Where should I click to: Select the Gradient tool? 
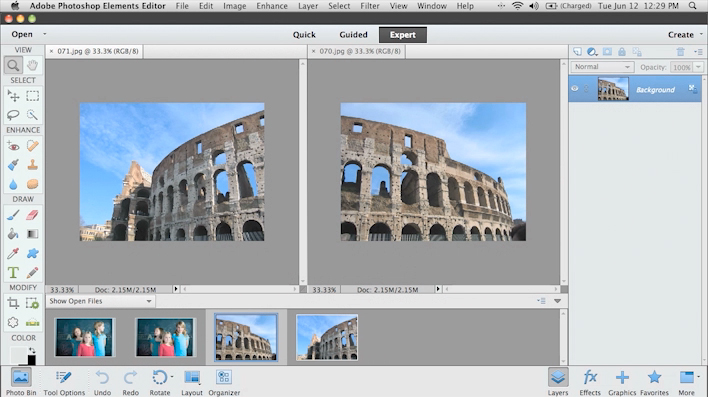coord(32,234)
